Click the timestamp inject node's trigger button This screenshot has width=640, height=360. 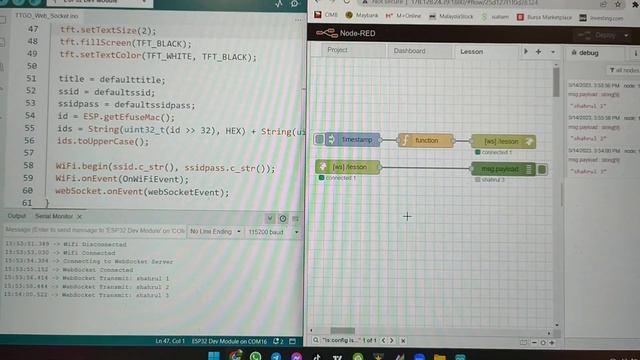[x=320, y=140]
